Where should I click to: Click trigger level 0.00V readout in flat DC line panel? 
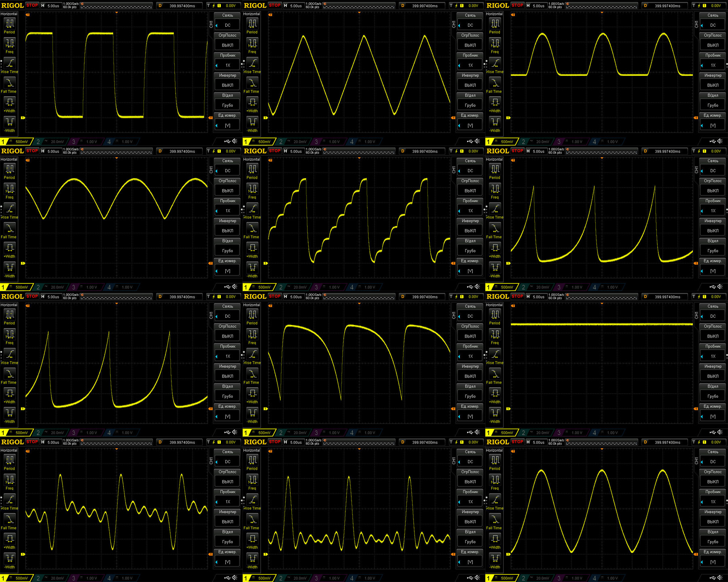[716, 297]
